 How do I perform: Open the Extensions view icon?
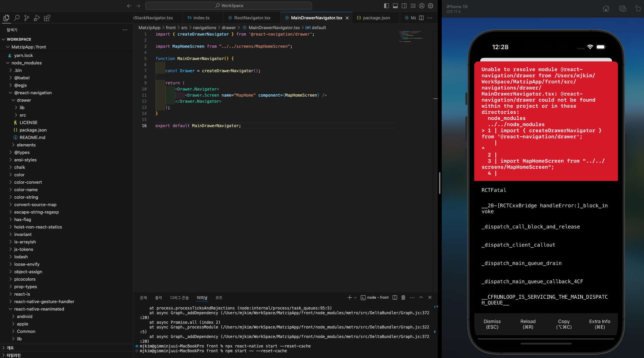click(47, 18)
